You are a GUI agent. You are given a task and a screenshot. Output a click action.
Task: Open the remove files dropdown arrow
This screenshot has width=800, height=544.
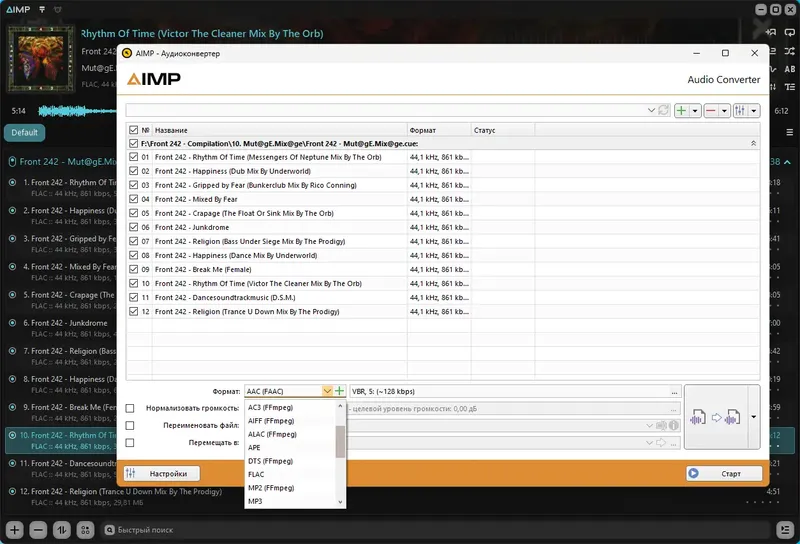[724, 111]
